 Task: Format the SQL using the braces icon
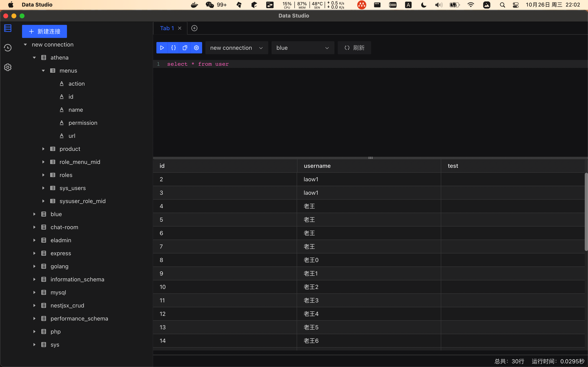(174, 48)
